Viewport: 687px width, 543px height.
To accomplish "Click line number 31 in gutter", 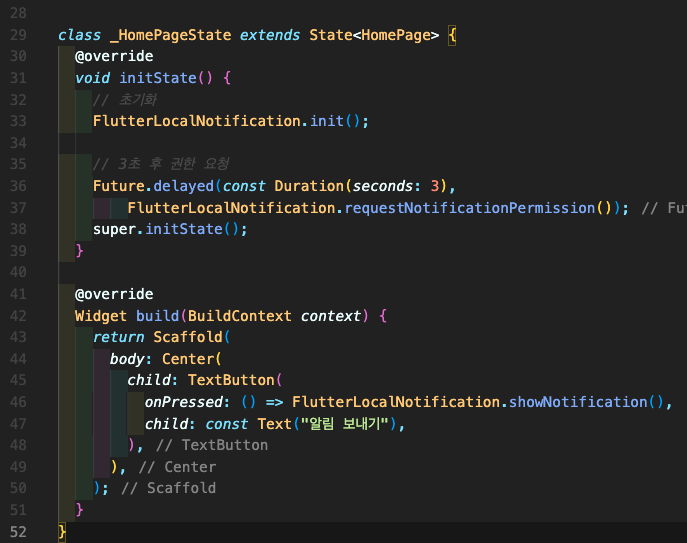I will 18,78.
